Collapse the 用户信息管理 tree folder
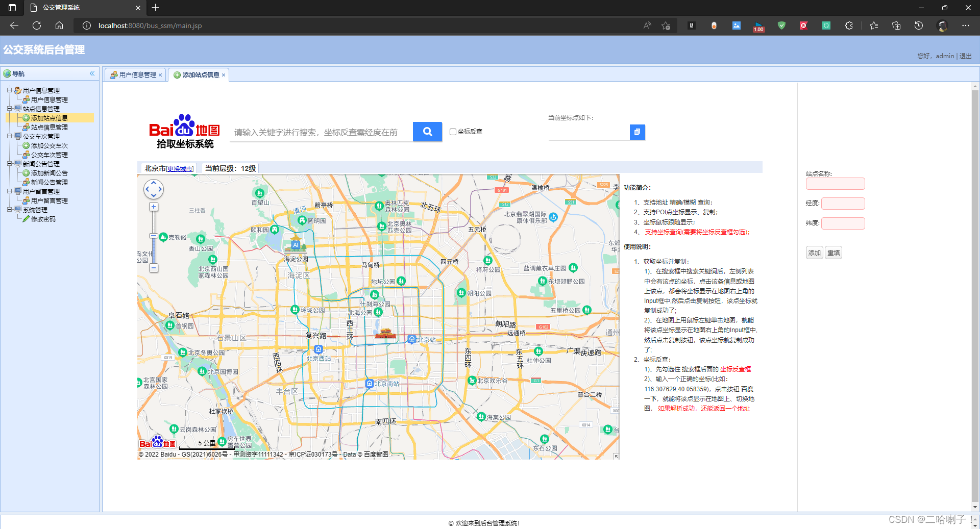 pos(9,90)
